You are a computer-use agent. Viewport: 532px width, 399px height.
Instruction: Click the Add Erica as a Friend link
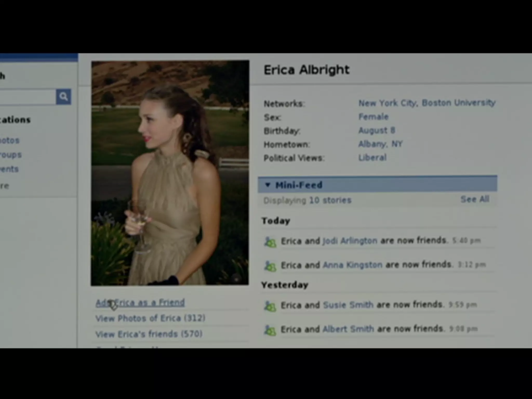[140, 303]
